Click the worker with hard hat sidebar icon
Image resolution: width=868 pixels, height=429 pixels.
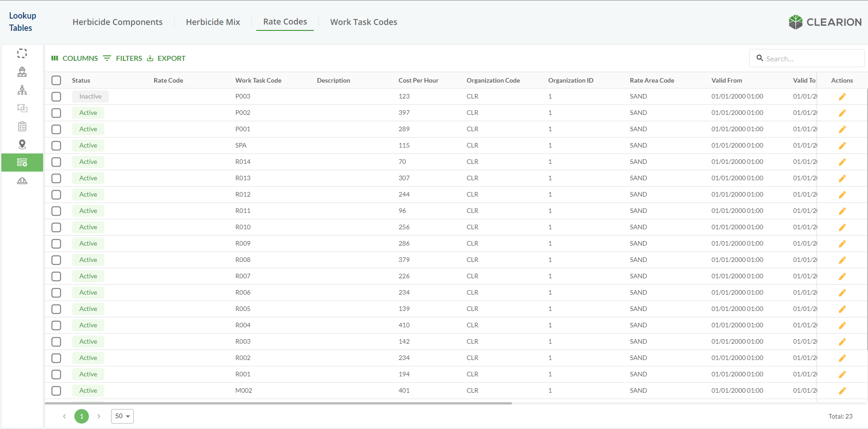(22, 72)
